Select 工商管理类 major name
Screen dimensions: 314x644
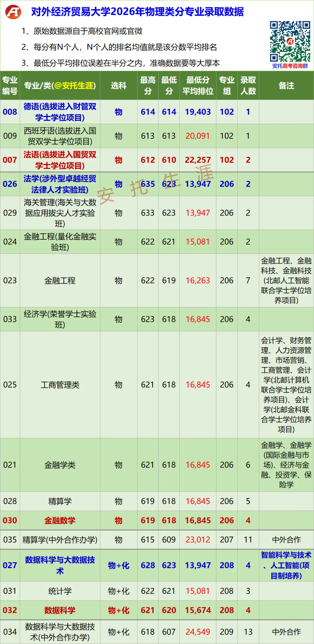[x=60, y=385]
